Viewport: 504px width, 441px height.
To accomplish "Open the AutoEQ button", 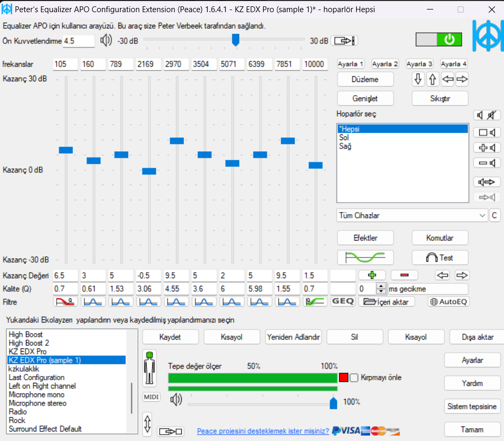I will 449,302.
